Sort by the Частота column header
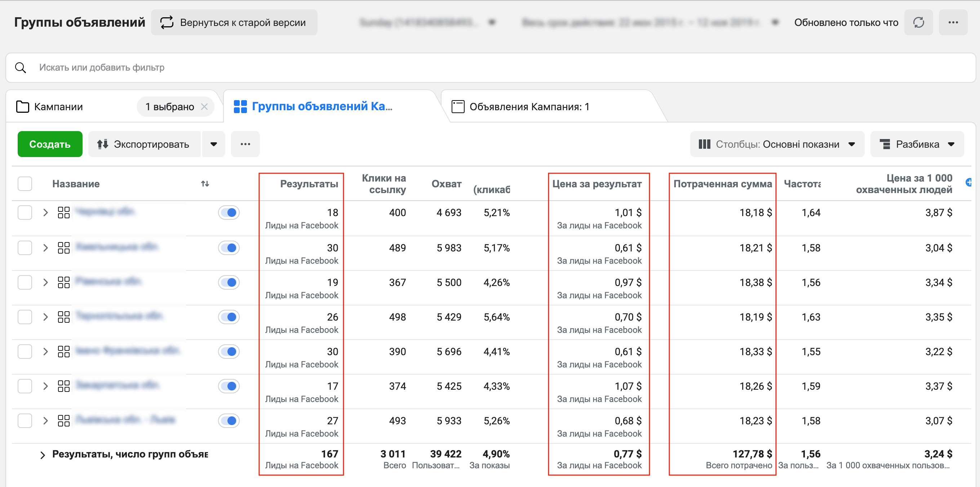 coord(802,184)
